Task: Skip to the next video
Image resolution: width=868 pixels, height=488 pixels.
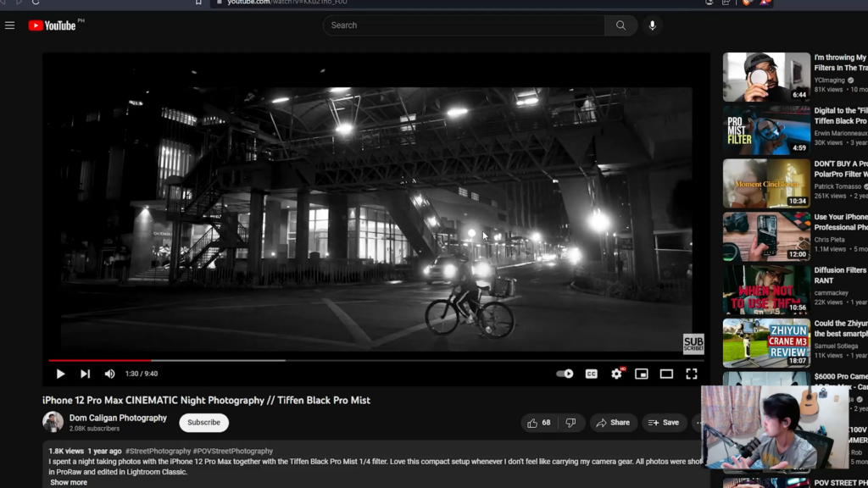Action: coord(85,374)
